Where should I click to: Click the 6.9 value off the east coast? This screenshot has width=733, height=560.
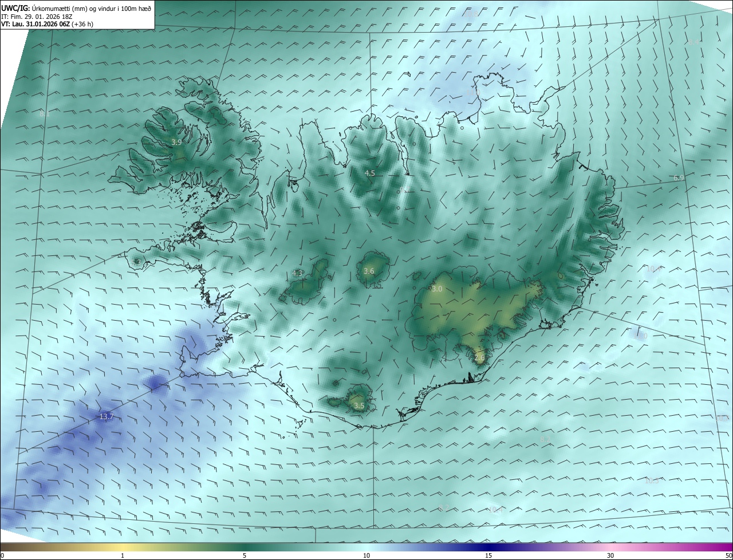pyautogui.click(x=679, y=178)
